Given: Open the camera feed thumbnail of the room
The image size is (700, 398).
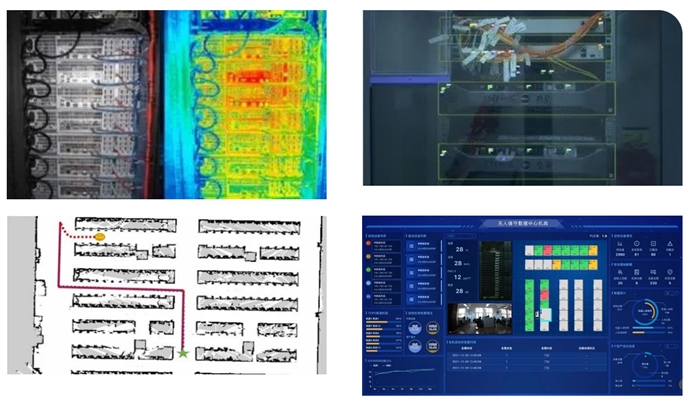Looking at the screenshot, I should (x=480, y=319).
